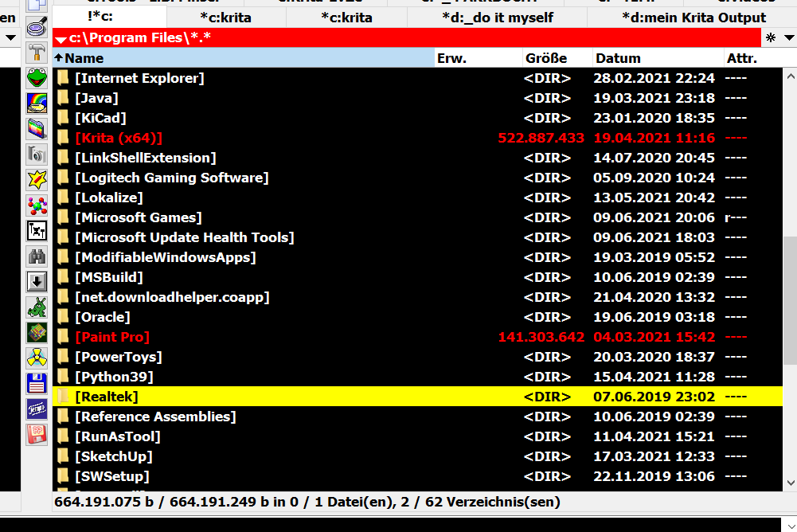Sort by Attr. column header
This screenshot has width=797, height=532.
click(x=753, y=58)
